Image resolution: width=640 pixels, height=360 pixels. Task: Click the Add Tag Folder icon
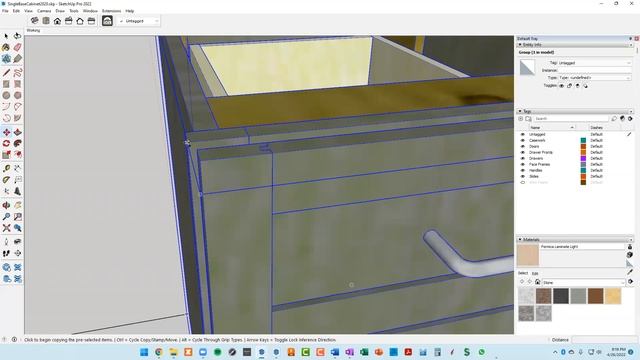pyautogui.click(x=528, y=119)
